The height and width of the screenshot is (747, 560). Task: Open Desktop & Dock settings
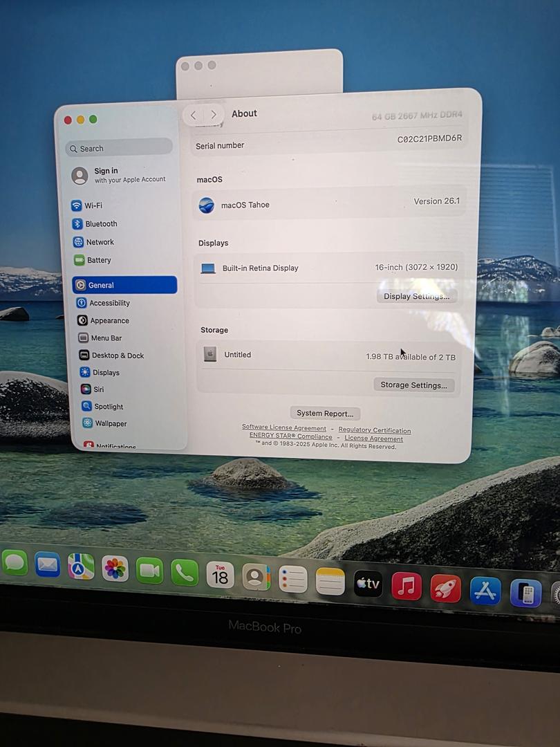[117, 356]
